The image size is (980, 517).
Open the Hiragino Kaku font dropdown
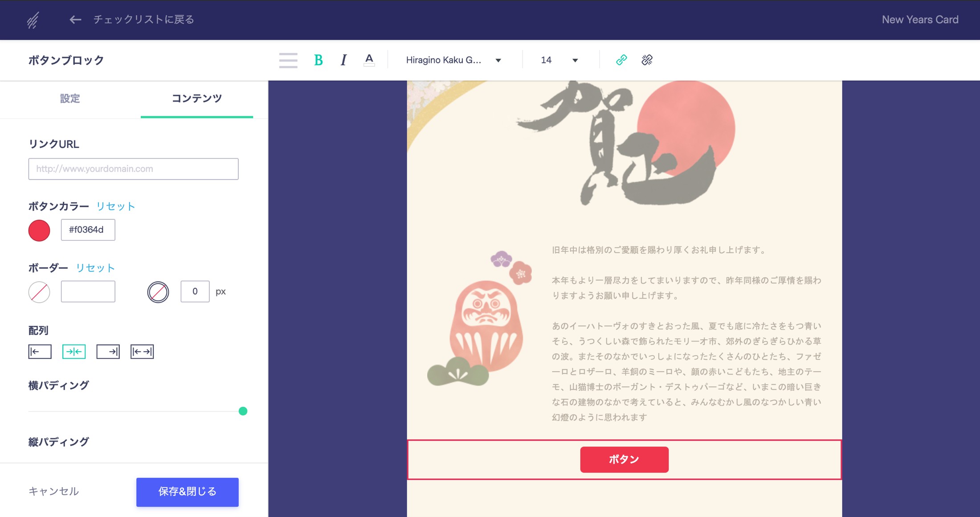click(454, 60)
